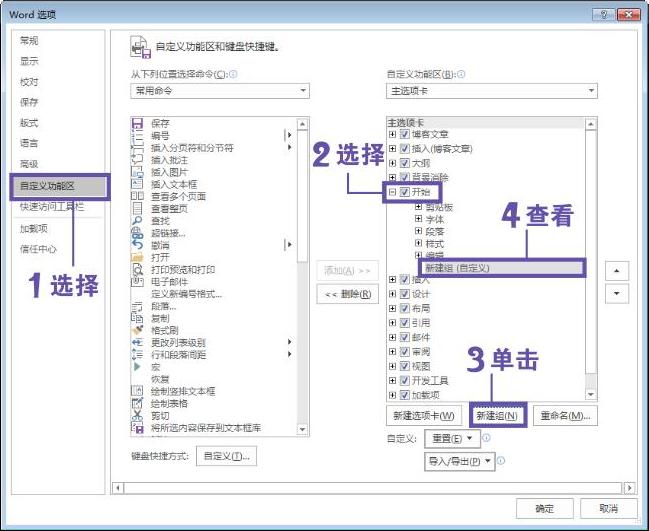Click the Cut (剪切) scissors icon
The image size is (649, 531).
click(137, 416)
